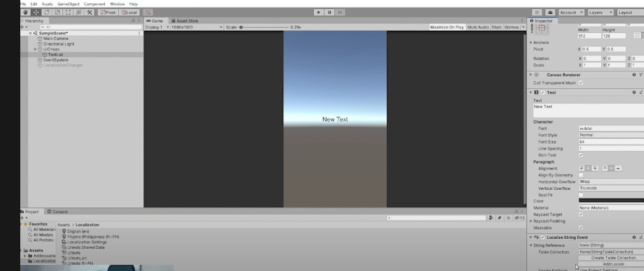Click the Step frame button

pos(340,12)
